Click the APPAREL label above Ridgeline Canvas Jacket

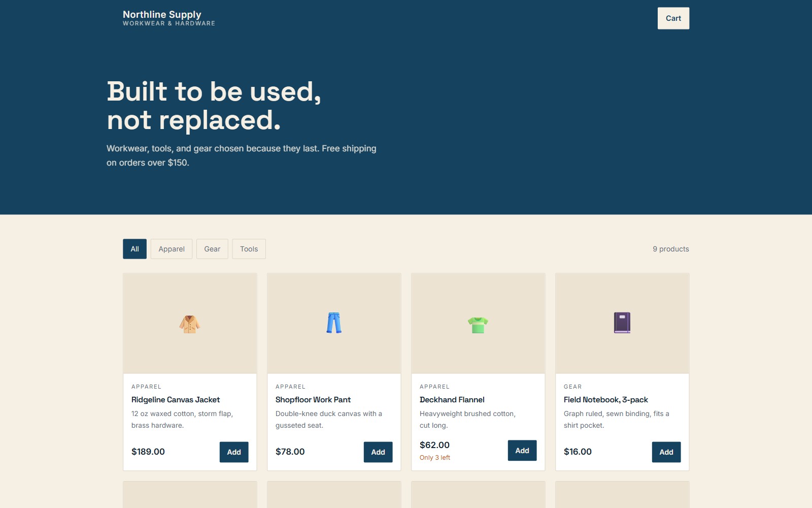coord(146,387)
